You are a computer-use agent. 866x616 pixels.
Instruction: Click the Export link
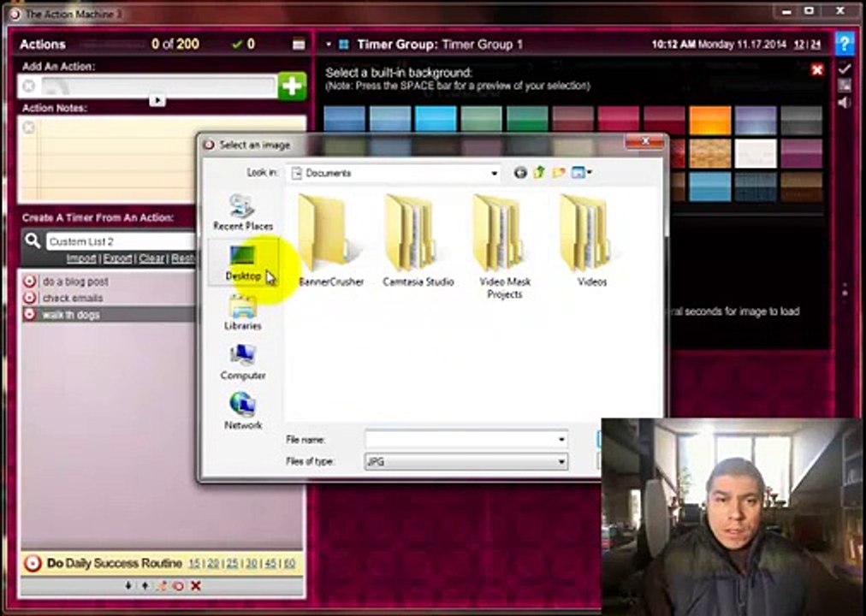[x=117, y=258]
